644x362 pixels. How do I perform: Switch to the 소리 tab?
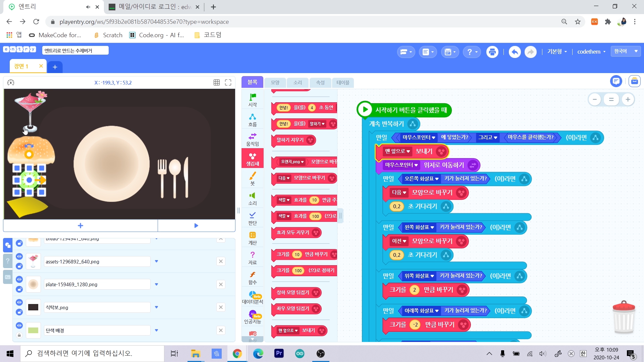pos(298,82)
